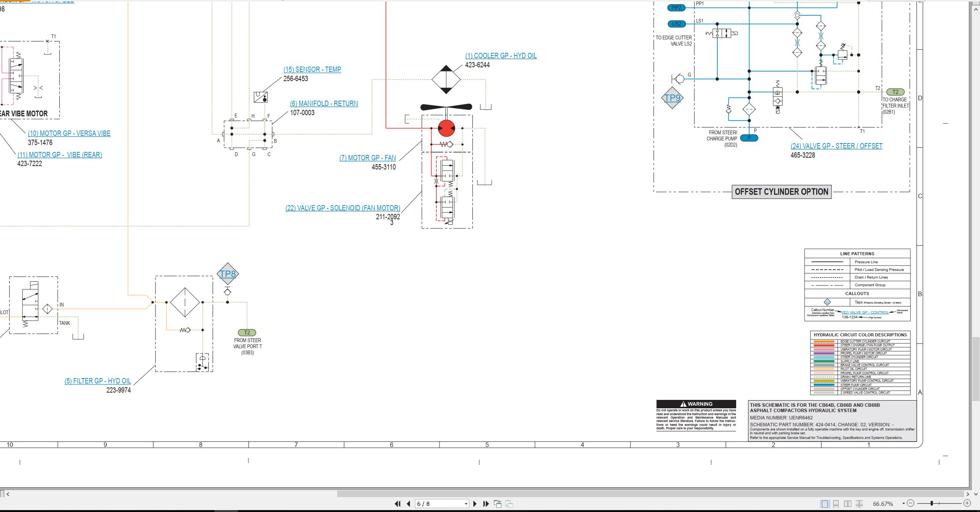Switch to two-page facing view
The image size is (980, 512).
[848, 504]
